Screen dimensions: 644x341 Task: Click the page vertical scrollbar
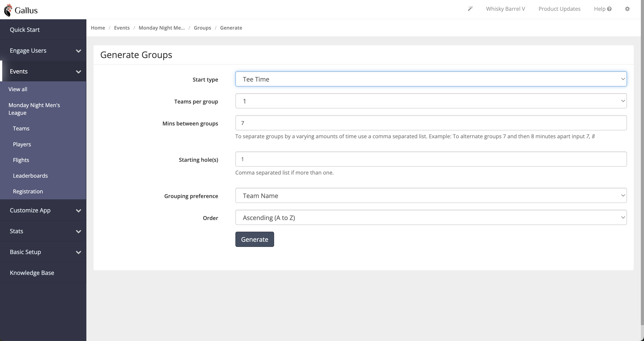pyautogui.click(x=642, y=163)
